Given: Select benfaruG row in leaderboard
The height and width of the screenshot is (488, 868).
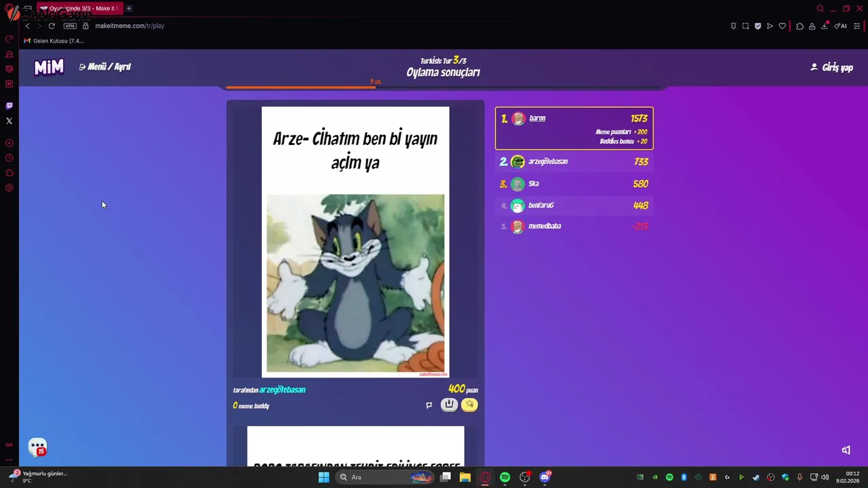Looking at the screenshot, I should pyautogui.click(x=574, y=205).
